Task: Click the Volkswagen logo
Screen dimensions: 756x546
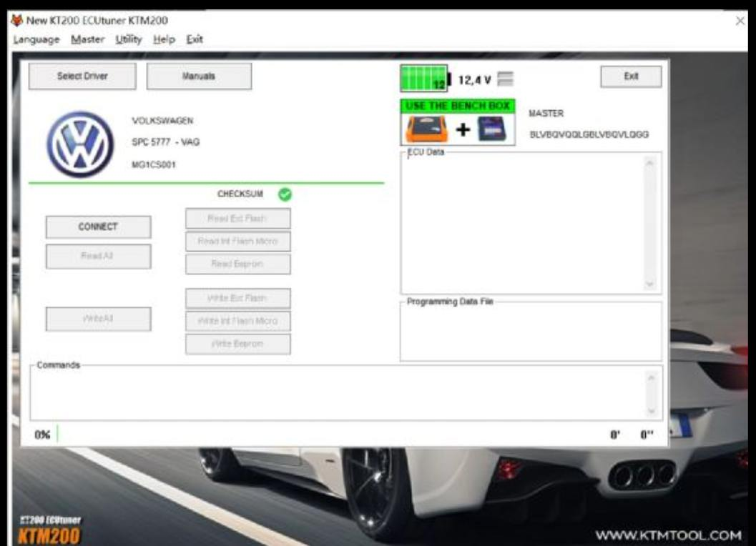Action: coord(80,144)
